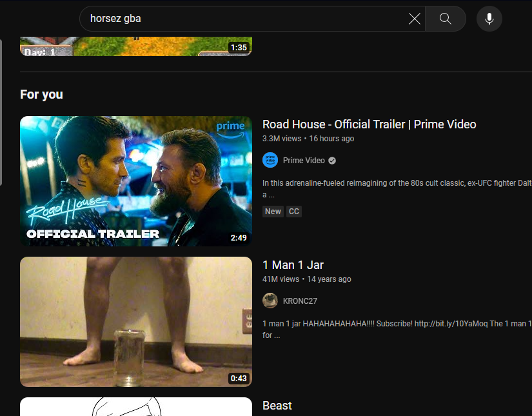Click the '3.3M views • 16 hours ago' text
Image resolution: width=532 pixels, height=416 pixels.
pyautogui.click(x=308, y=139)
